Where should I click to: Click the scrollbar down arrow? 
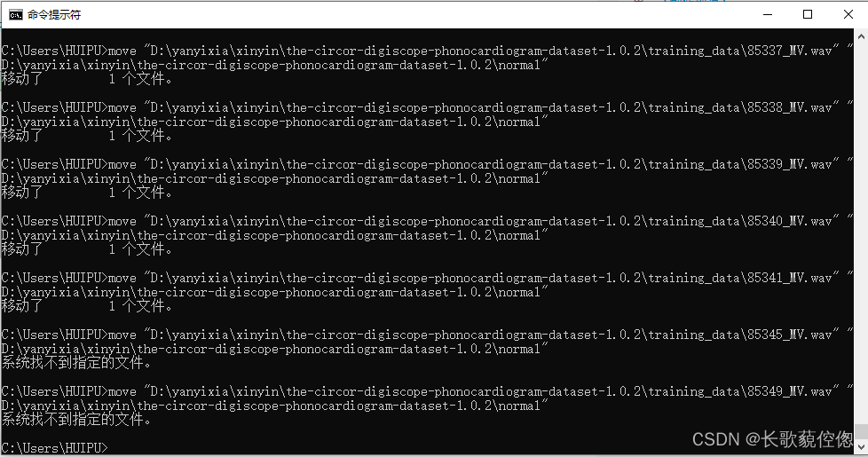[861, 446]
